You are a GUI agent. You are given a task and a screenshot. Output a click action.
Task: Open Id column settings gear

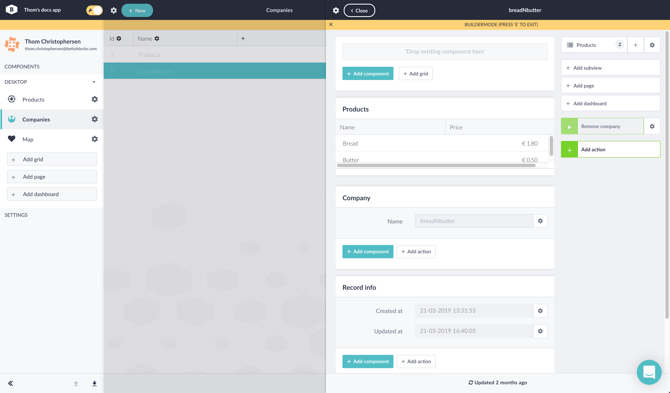pos(119,38)
